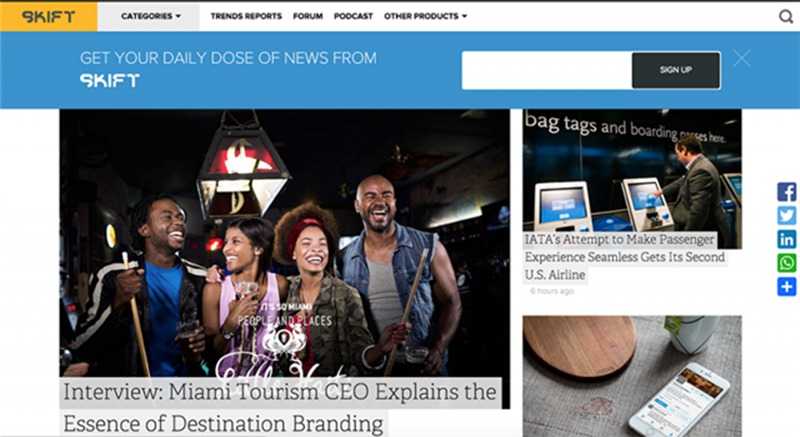Expand the Categories dropdown menu
This screenshot has width=800, height=437.
pyautogui.click(x=151, y=16)
